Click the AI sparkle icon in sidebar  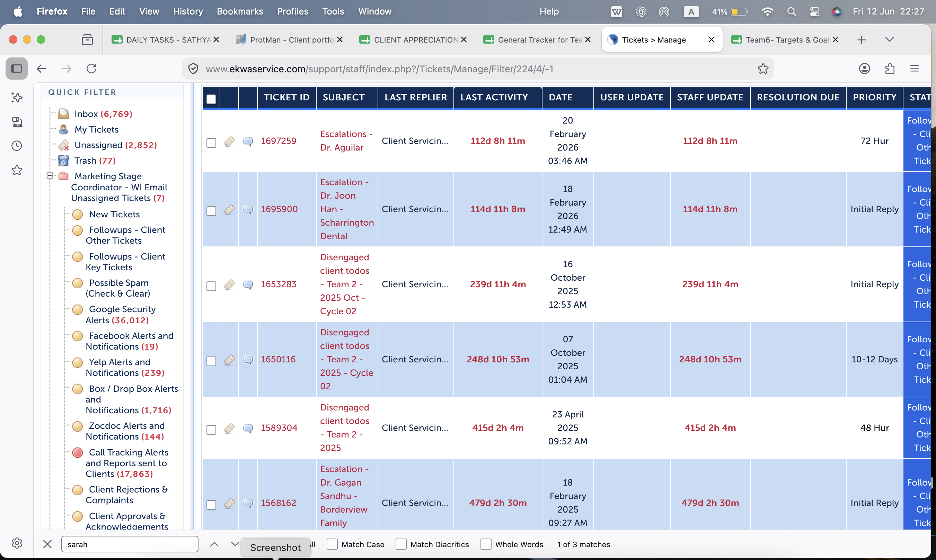pyautogui.click(x=17, y=97)
